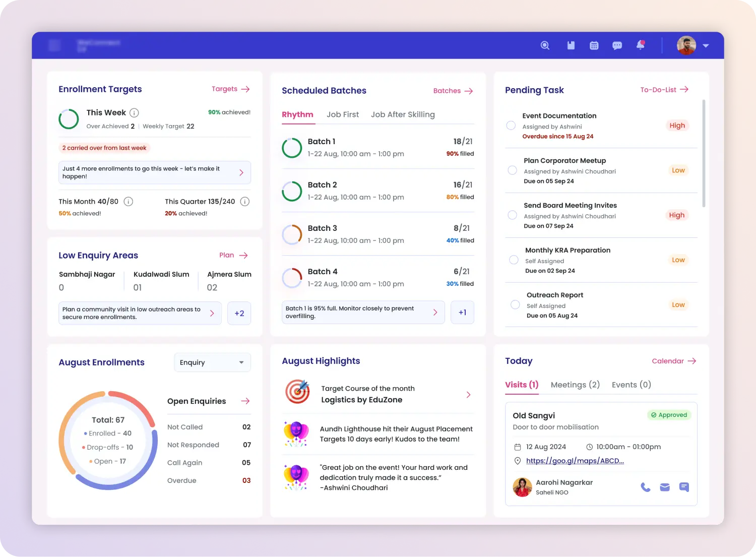Viewport: 756px width, 557px height.
Task: Show info for This Week target
Action: coord(134,113)
